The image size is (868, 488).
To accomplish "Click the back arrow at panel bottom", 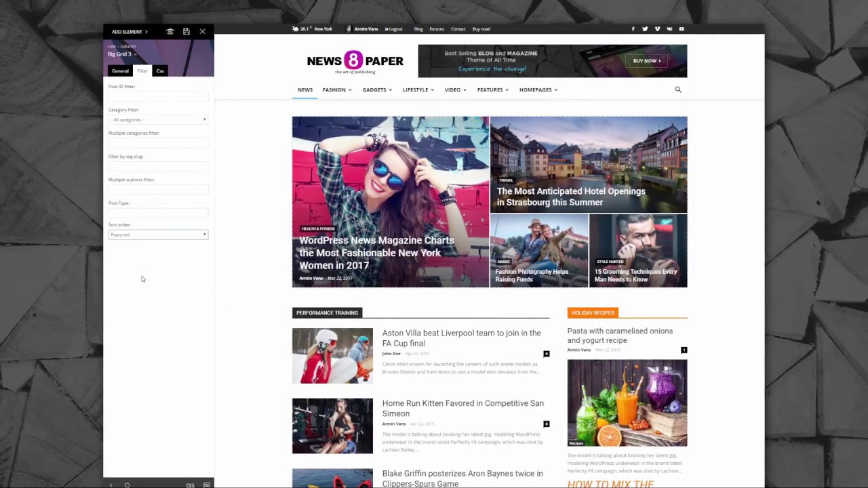I will (111, 485).
